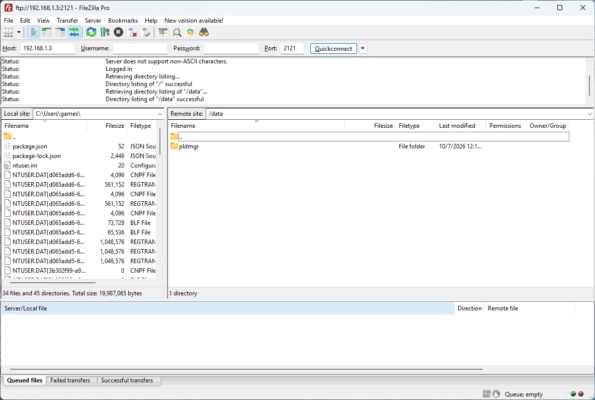Open the View menu
The image size is (595, 400).
[43, 20]
